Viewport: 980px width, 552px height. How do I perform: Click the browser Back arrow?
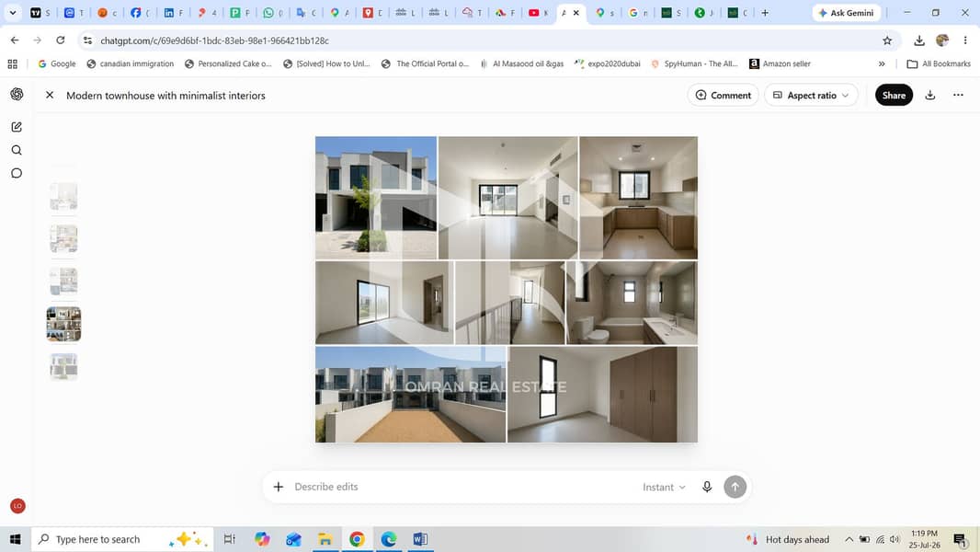click(x=15, y=40)
